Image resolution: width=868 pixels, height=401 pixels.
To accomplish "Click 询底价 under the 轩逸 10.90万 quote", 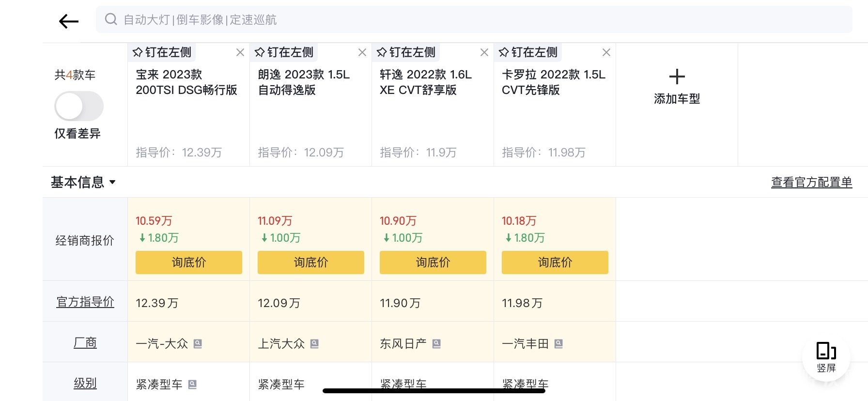I will pyautogui.click(x=433, y=262).
